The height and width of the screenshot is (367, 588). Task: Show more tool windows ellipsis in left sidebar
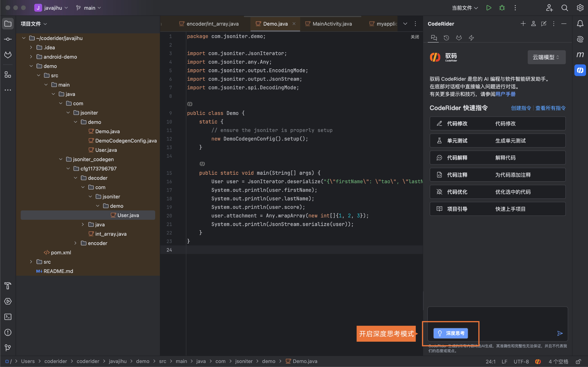pos(8,90)
